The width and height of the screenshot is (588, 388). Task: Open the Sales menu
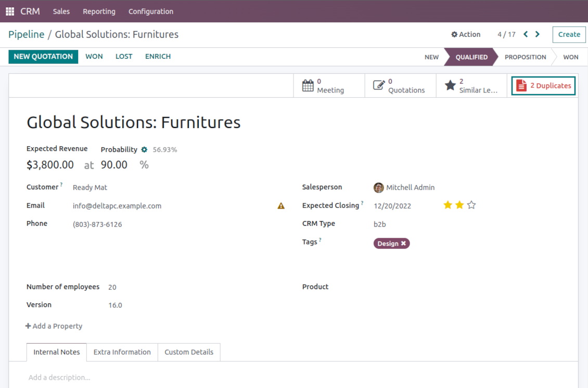tap(61, 11)
